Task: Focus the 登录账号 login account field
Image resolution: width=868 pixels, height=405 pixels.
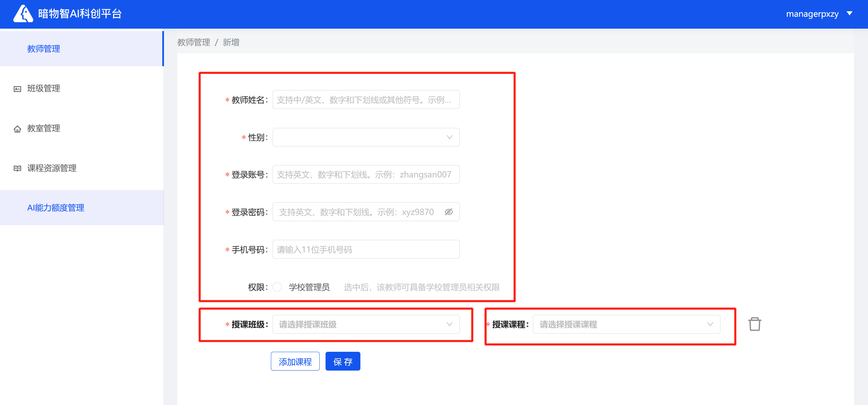Action: tap(366, 175)
